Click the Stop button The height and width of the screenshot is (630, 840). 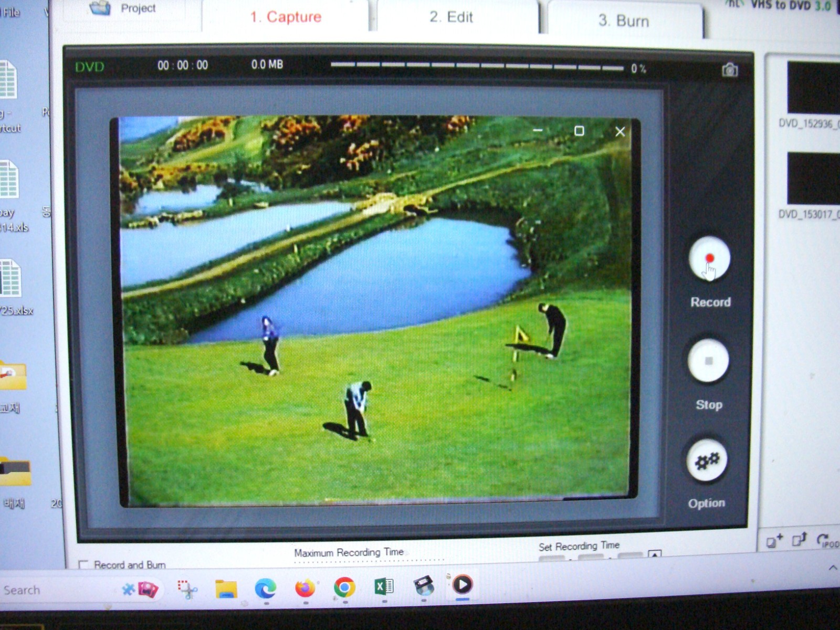pyautogui.click(x=708, y=361)
